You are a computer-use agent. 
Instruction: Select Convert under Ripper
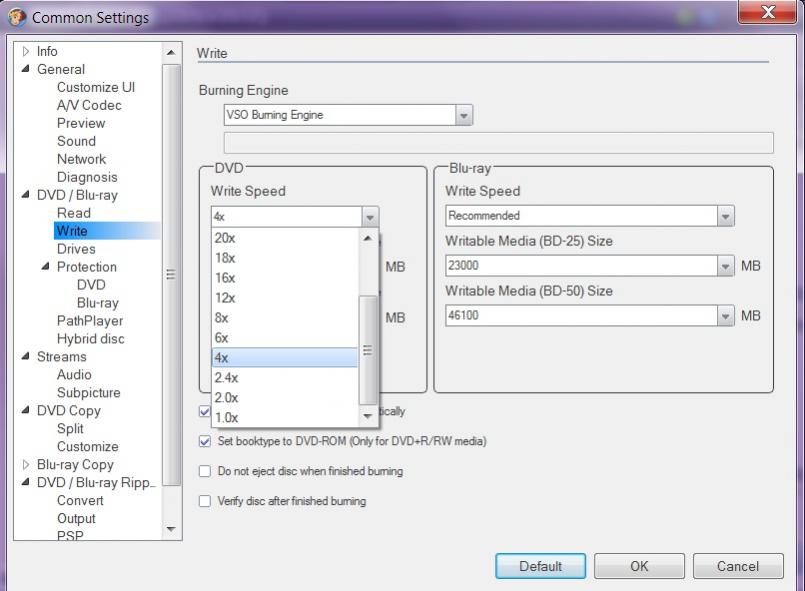click(80, 501)
